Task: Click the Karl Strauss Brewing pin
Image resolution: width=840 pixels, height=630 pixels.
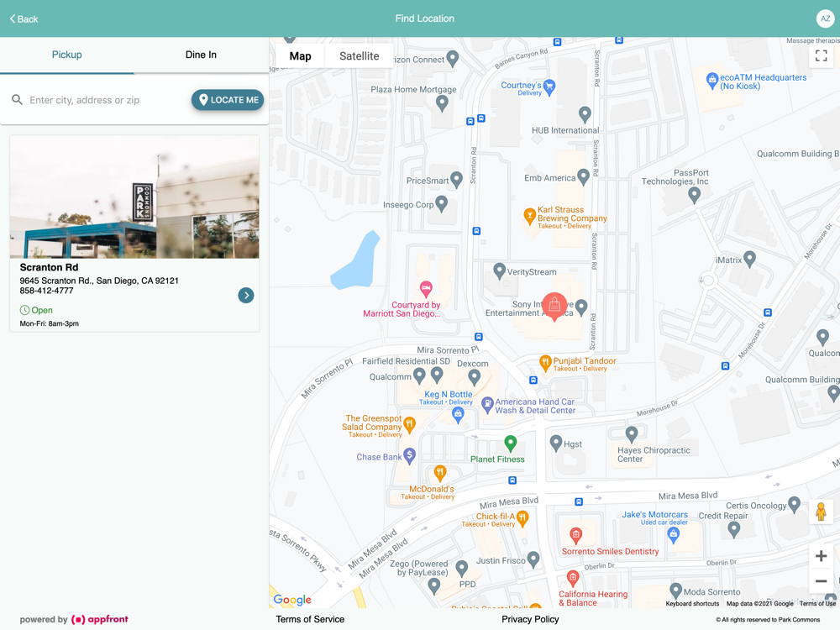Action: [529, 215]
